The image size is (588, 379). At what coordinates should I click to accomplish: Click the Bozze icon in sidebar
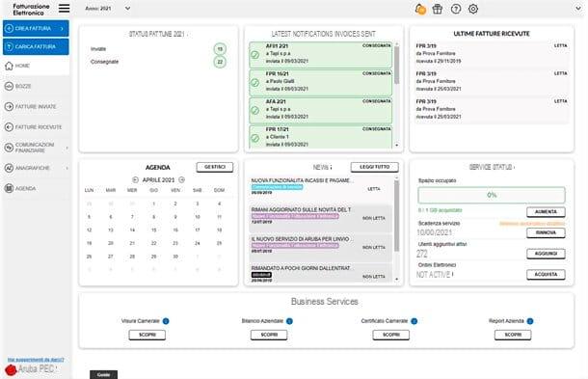[9, 86]
